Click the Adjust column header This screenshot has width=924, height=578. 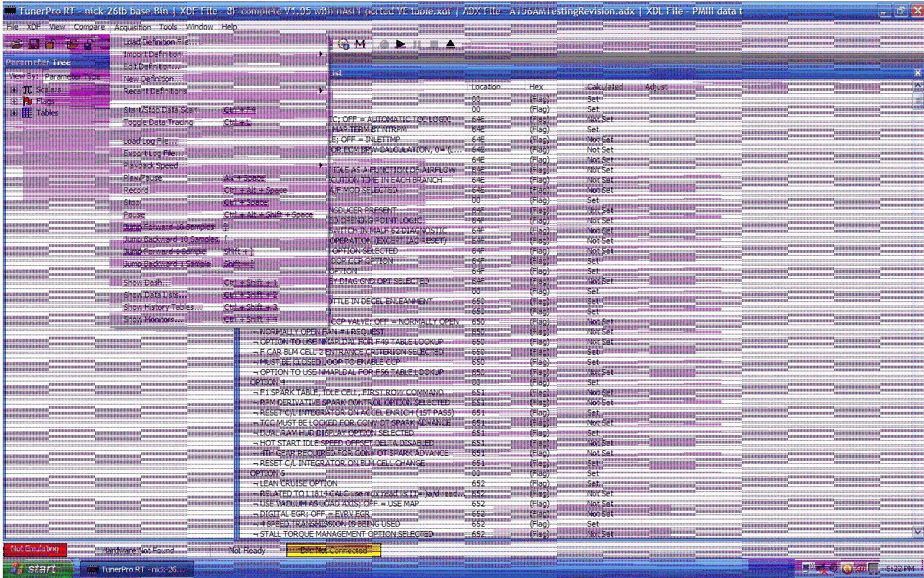[656, 87]
